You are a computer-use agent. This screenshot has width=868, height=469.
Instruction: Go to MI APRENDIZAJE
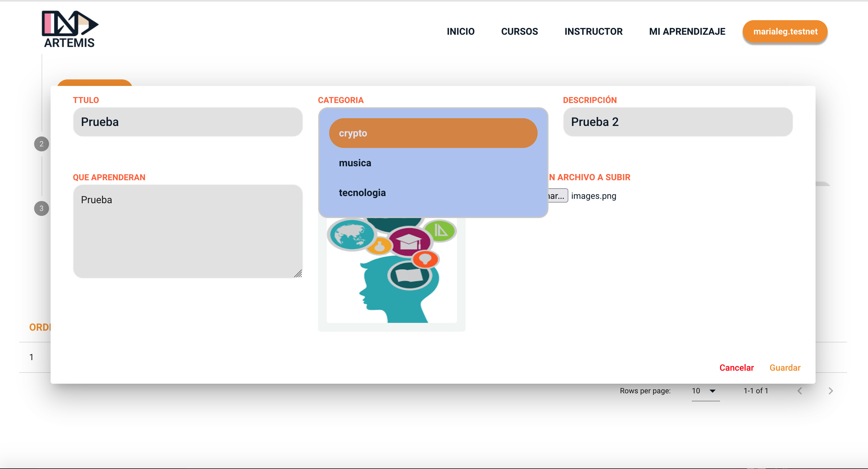(x=687, y=31)
